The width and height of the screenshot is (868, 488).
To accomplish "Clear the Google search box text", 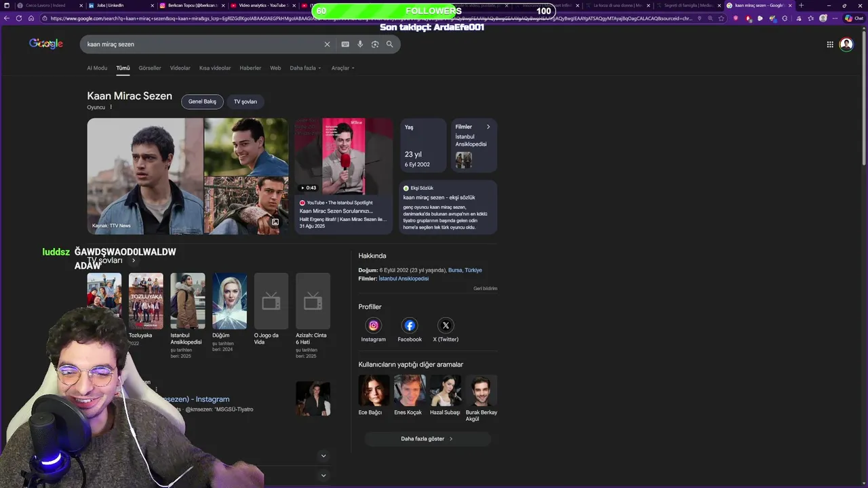I will (327, 44).
